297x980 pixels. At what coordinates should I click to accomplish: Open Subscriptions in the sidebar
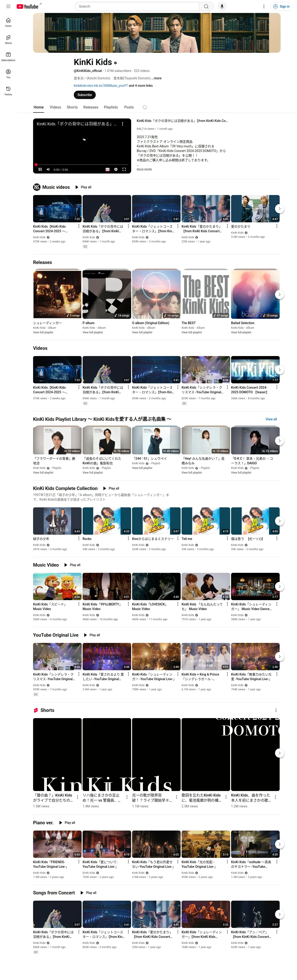tap(8, 57)
